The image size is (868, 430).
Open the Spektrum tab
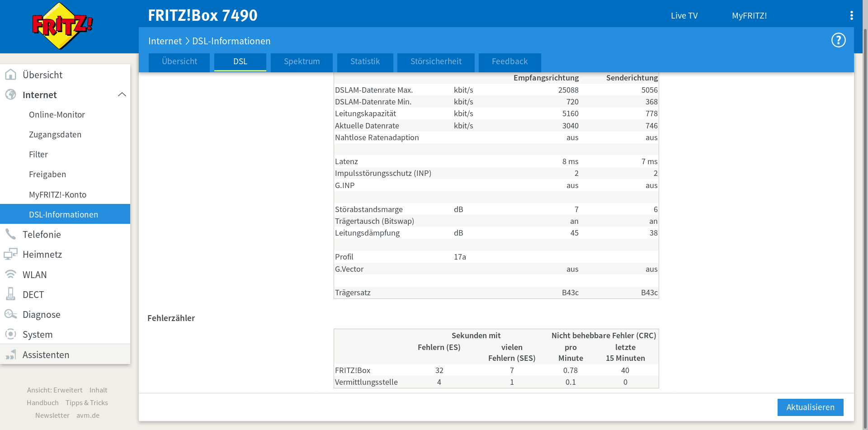pyautogui.click(x=302, y=62)
